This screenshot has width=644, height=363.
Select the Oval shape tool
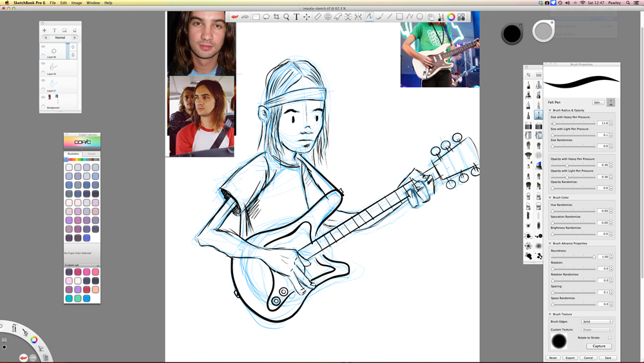(420, 17)
